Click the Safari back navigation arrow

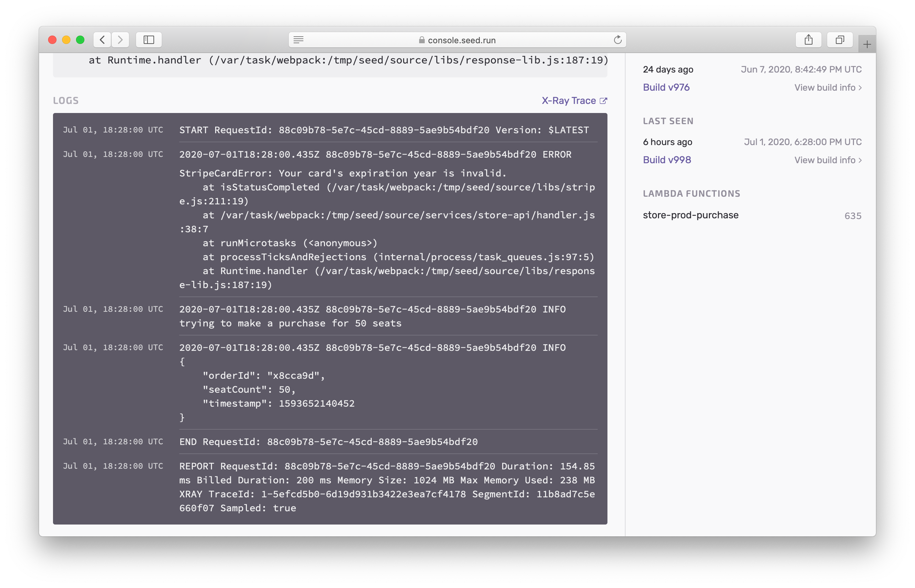[102, 40]
